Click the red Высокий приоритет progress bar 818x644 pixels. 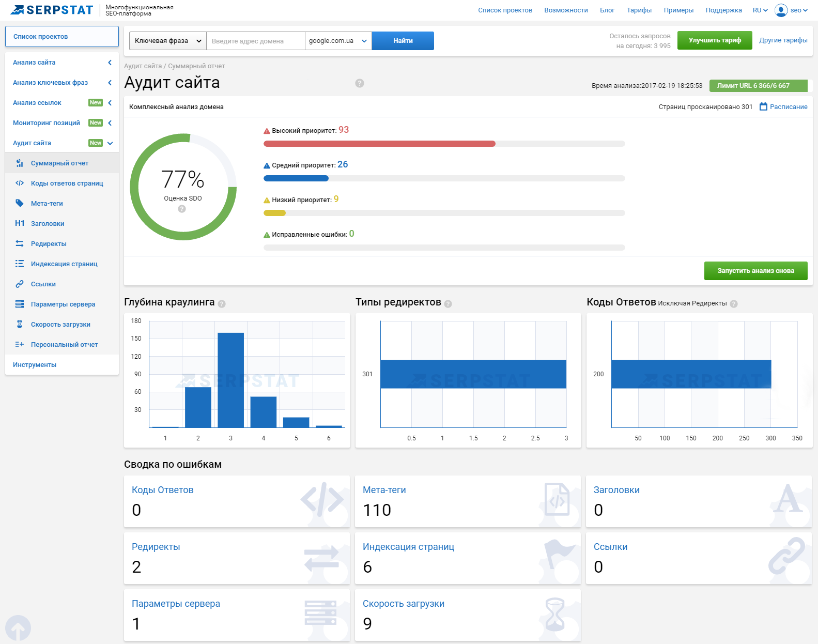click(379, 144)
